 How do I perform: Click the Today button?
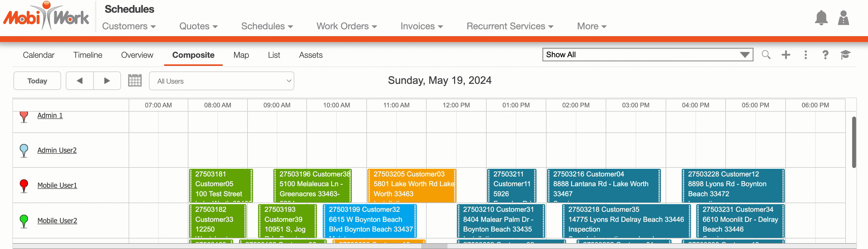point(37,81)
